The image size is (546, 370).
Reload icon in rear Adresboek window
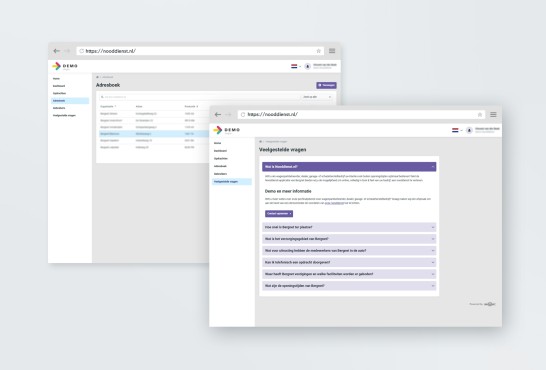point(81,51)
